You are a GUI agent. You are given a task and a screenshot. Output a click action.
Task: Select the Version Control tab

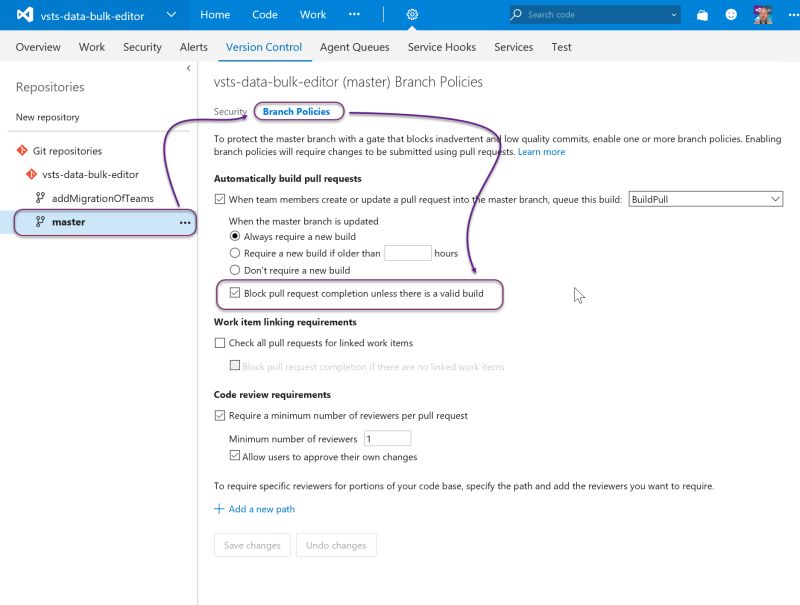[264, 47]
